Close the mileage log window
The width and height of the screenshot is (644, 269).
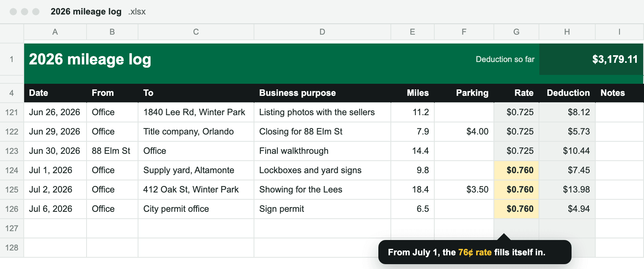pyautogui.click(x=13, y=12)
